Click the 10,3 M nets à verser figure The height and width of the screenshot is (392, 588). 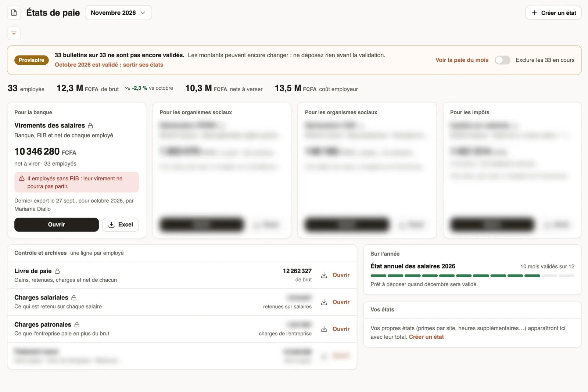tap(224, 89)
